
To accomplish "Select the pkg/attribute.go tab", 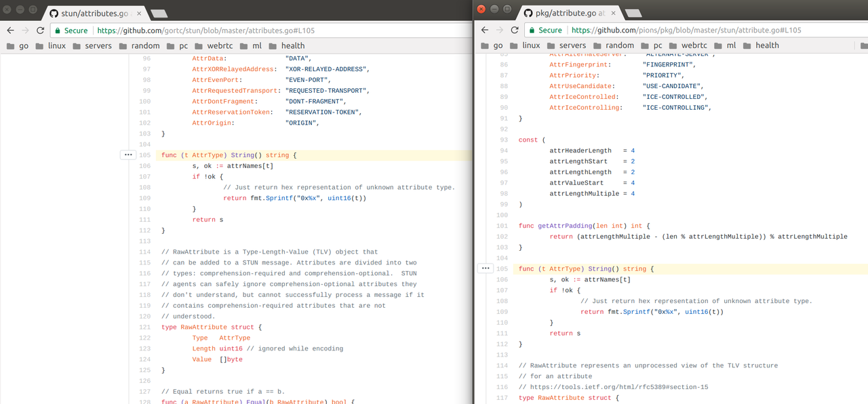I will [x=568, y=13].
